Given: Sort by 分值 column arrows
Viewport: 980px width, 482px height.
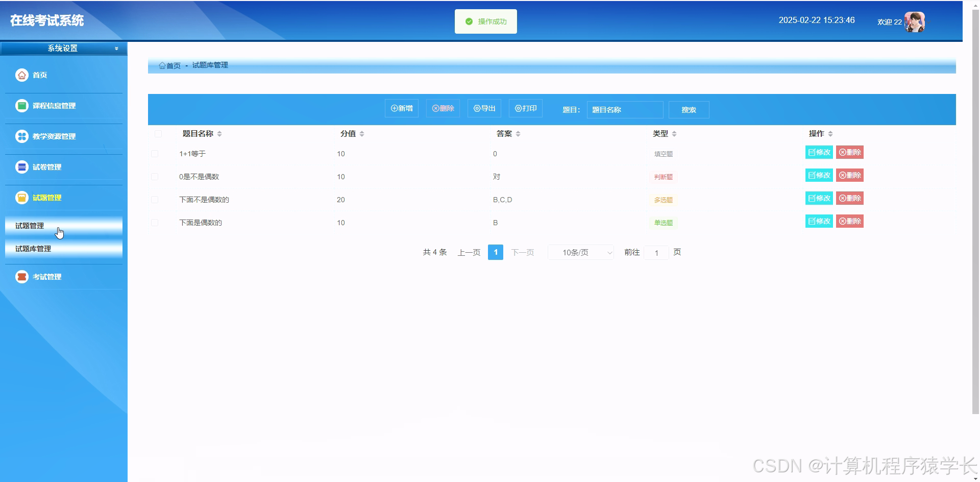Looking at the screenshot, I should (362, 134).
